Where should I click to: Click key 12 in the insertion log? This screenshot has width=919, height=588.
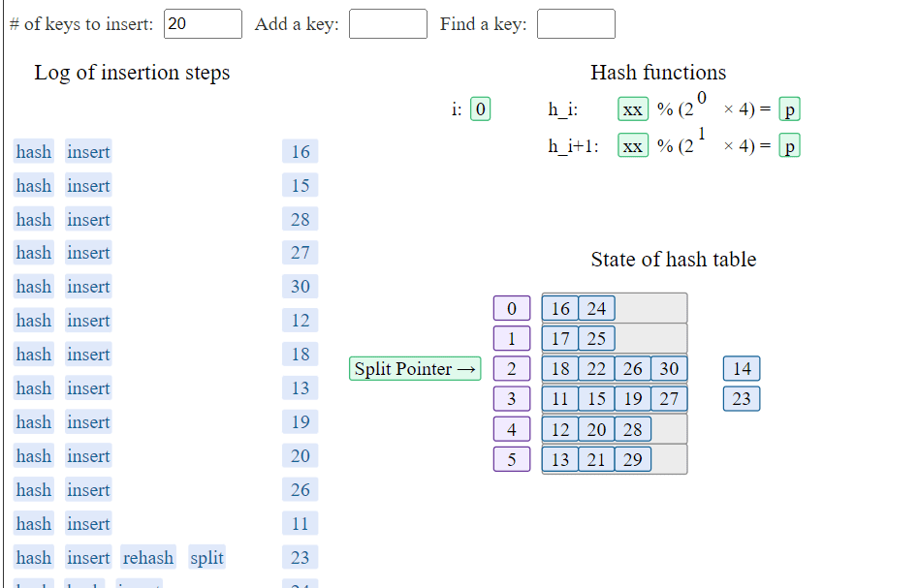pos(301,321)
